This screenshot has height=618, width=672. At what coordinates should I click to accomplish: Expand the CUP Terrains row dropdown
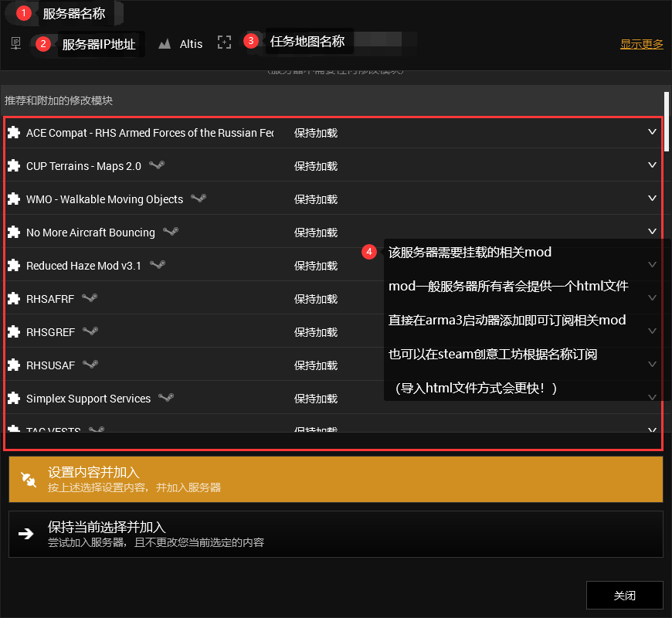[x=652, y=165]
